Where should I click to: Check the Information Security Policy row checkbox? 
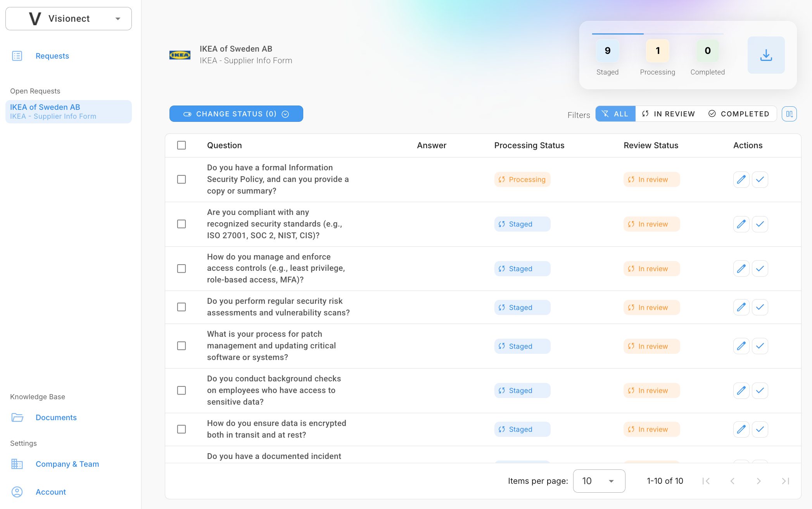coord(181,180)
